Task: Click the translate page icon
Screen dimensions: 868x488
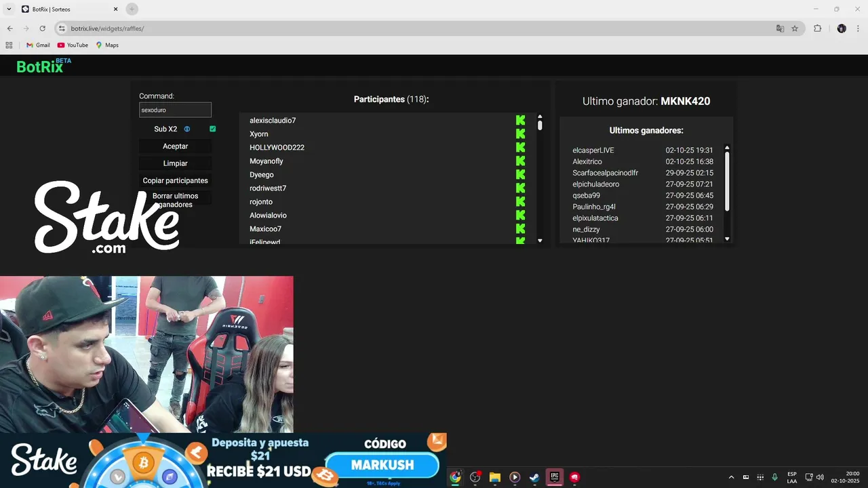Action: (780, 28)
